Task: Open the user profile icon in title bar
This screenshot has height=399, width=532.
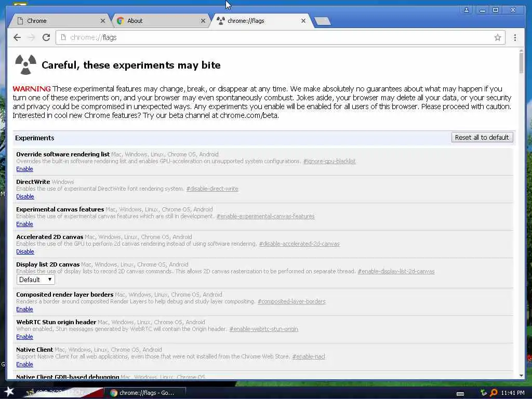Action: (467, 10)
